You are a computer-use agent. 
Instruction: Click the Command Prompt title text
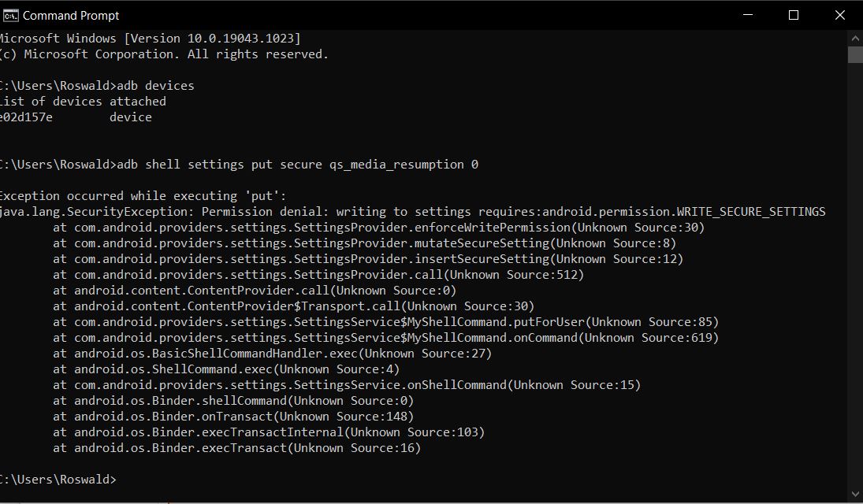pos(70,16)
